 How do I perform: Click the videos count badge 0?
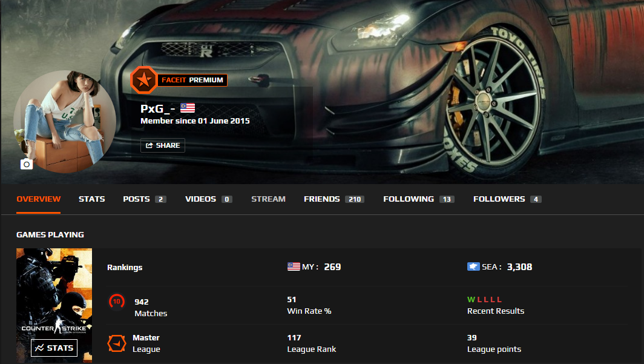(x=227, y=199)
